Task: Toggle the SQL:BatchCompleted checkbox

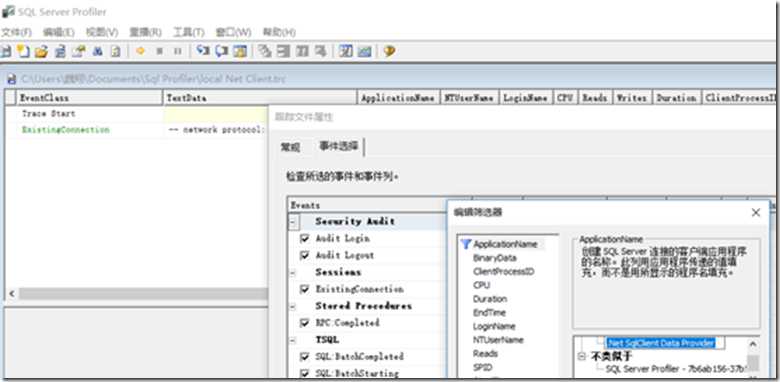Action: point(305,357)
